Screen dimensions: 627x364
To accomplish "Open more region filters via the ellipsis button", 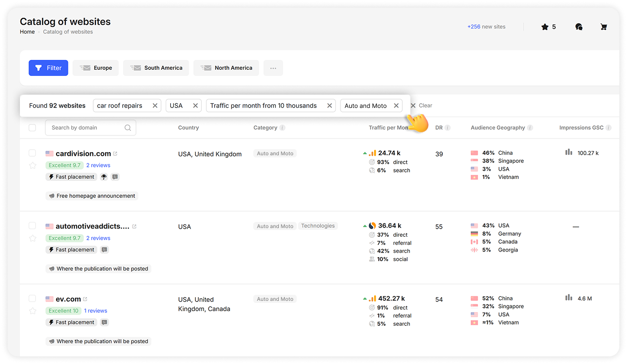I will (273, 68).
